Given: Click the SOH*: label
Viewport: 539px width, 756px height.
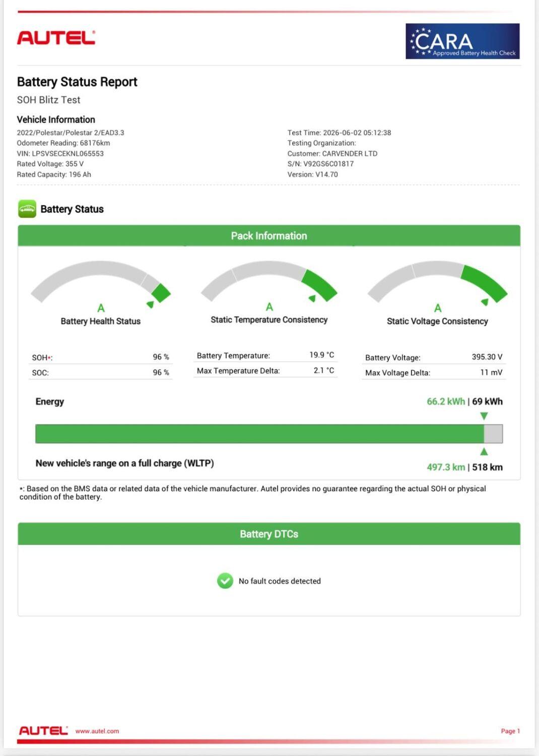Looking at the screenshot, I should tap(42, 358).
